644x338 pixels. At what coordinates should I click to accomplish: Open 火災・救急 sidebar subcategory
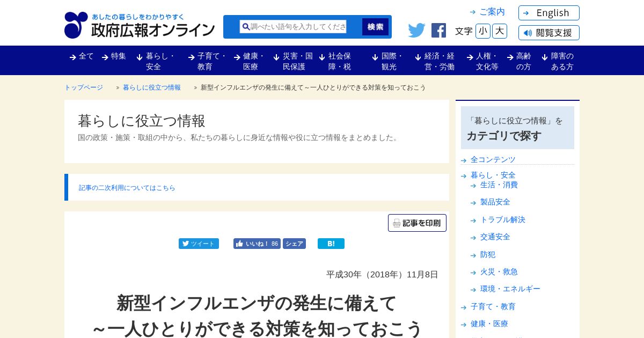pos(499,271)
